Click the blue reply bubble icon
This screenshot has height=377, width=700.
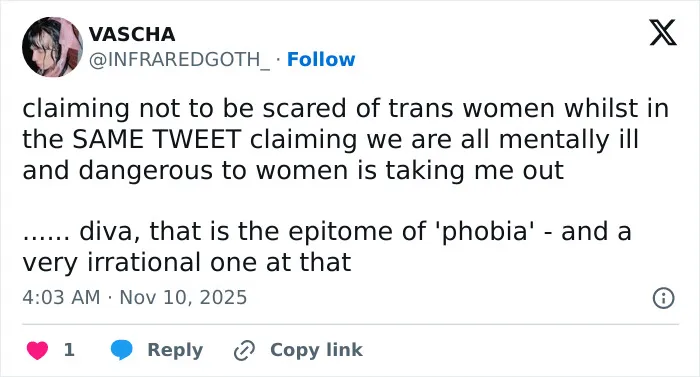(x=121, y=350)
